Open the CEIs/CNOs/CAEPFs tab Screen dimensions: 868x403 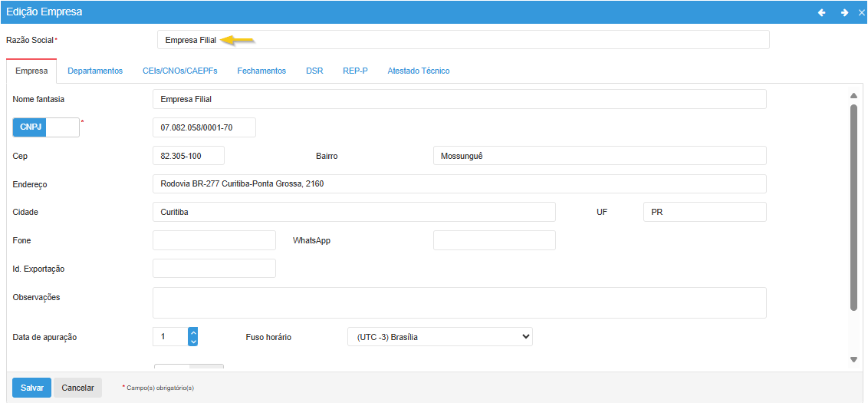coord(179,71)
